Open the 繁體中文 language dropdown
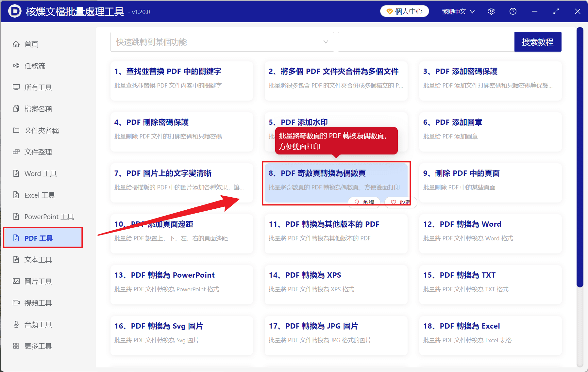 tap(458, 11)
